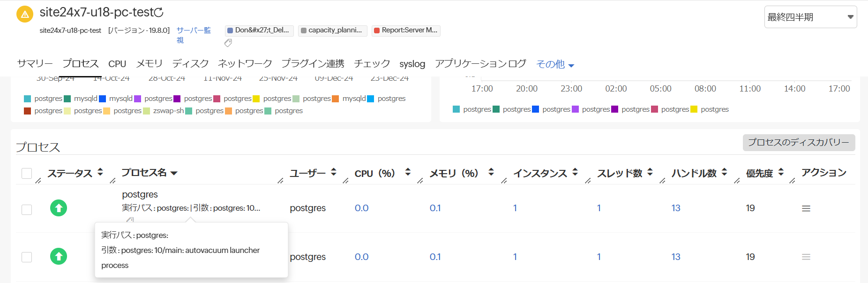Click the yellow warning status icon

click(25, 14)
